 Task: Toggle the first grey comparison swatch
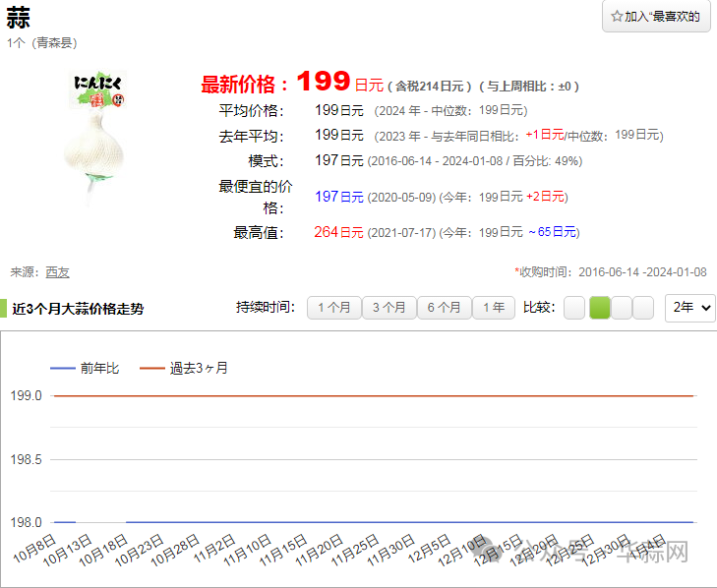click(x=574, y=307)
